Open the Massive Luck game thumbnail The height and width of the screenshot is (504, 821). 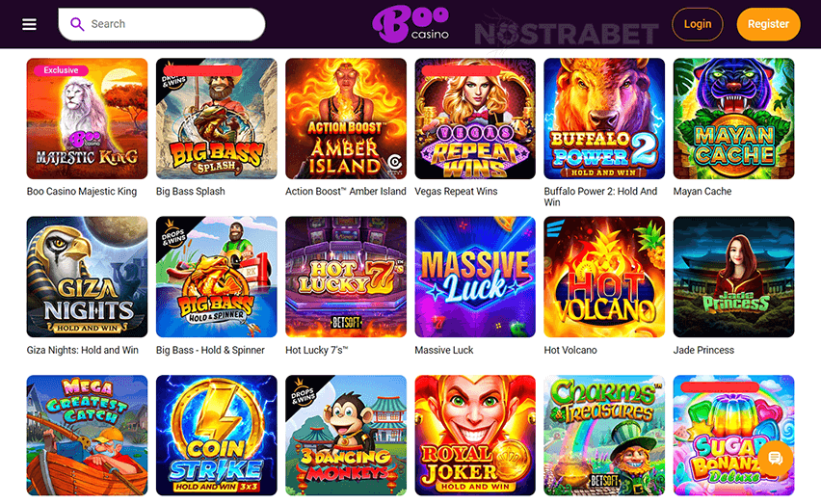pos(475,277)
